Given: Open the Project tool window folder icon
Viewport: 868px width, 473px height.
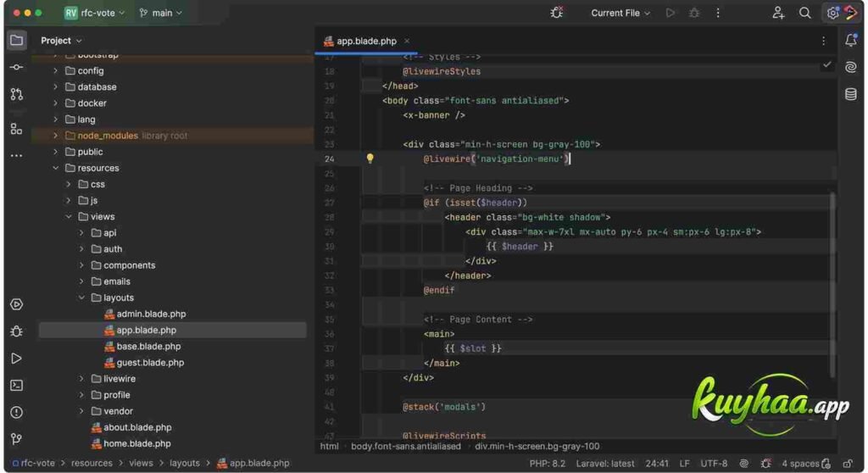Looking at the screenshot, I should [17, 41].
